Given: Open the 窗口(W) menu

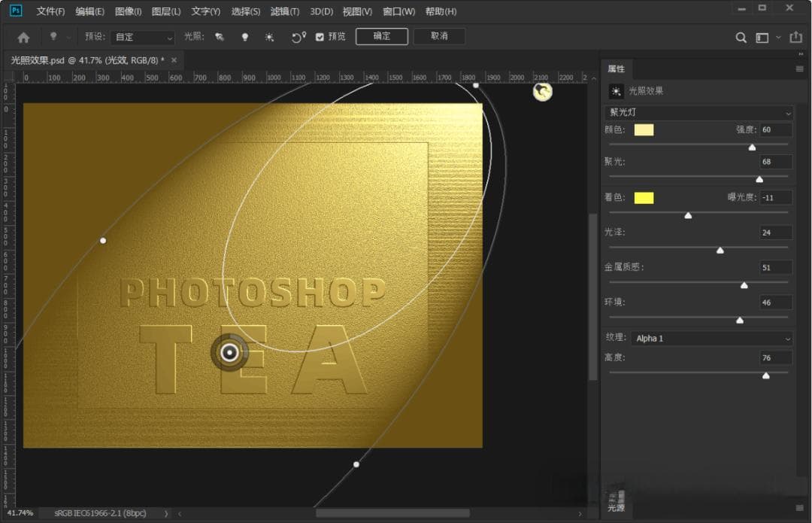Looking at the screenshot, I should [398, 11].
